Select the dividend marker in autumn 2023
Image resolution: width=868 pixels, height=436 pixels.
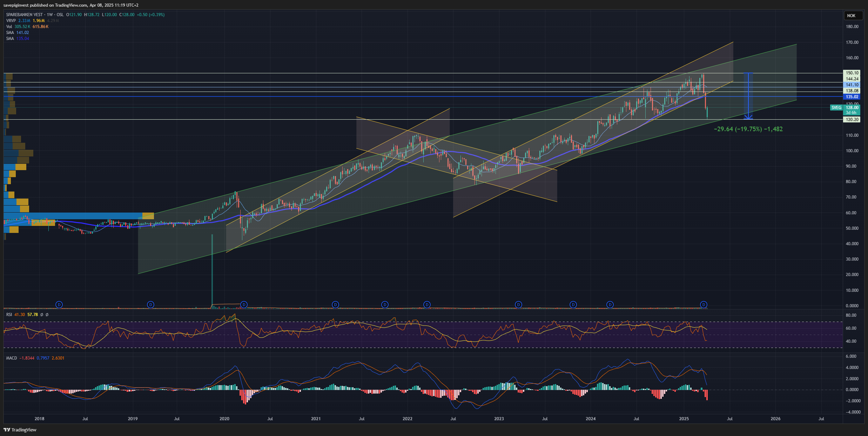click(573, 304)
